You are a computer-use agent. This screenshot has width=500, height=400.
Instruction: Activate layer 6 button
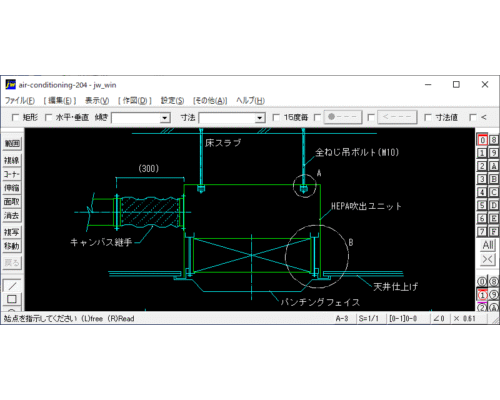(482, 218)
